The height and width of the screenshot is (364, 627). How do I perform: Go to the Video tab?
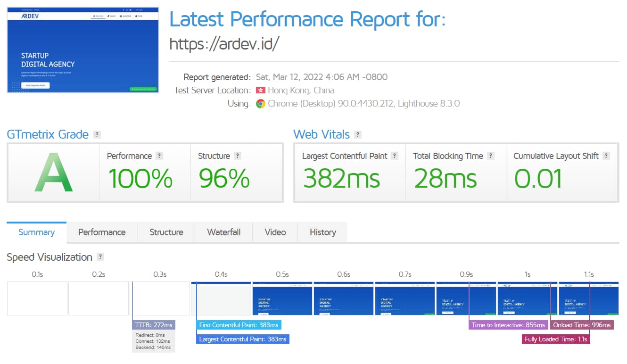(275, 232)
